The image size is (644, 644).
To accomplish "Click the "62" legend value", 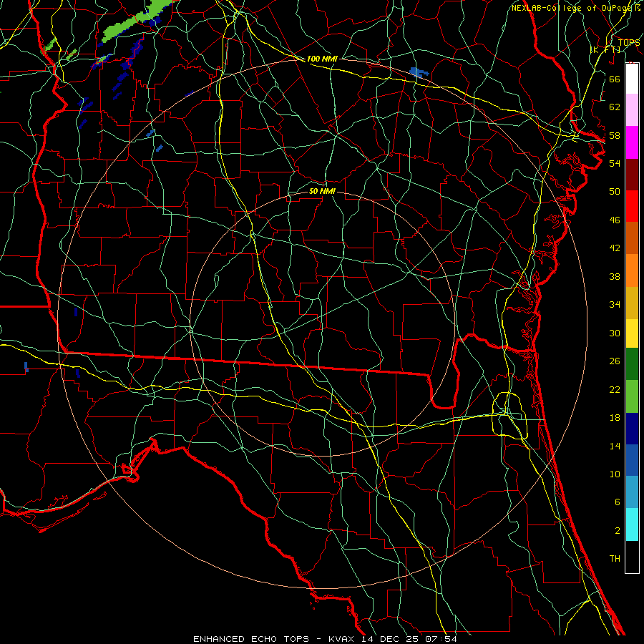I will pos(615,107).
